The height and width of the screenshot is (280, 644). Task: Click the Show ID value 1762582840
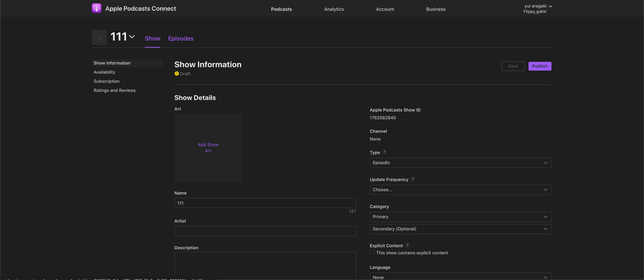tap(383, 118)
